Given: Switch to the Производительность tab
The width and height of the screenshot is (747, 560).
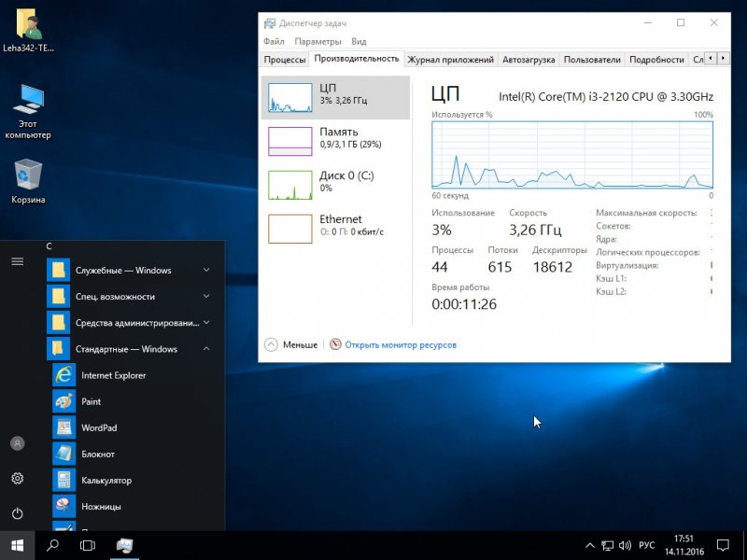Looking at the screenshot, I should tap(357, 59).
